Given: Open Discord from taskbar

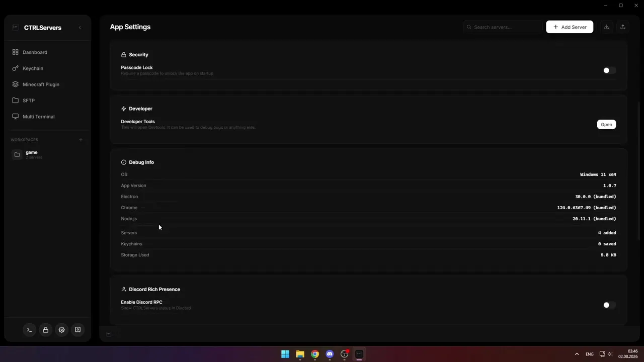Looking at the screenshot, I should (330, 354).
